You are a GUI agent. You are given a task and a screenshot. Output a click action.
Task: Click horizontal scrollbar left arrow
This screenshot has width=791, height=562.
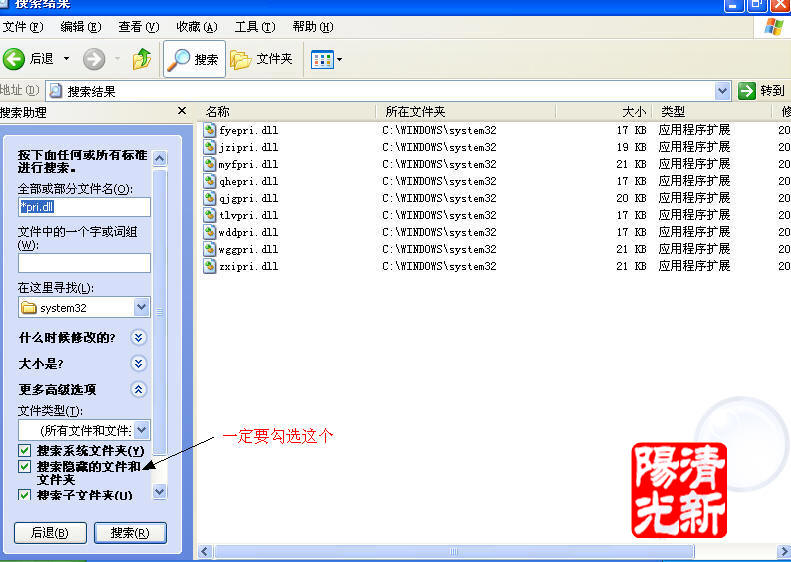(x=204, y=551)
